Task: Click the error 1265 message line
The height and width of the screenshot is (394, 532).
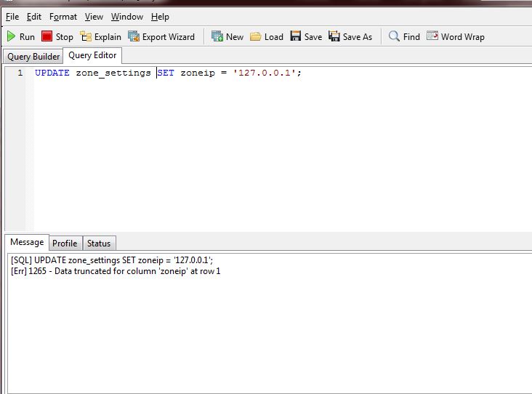Action: [x=116, y=271]
